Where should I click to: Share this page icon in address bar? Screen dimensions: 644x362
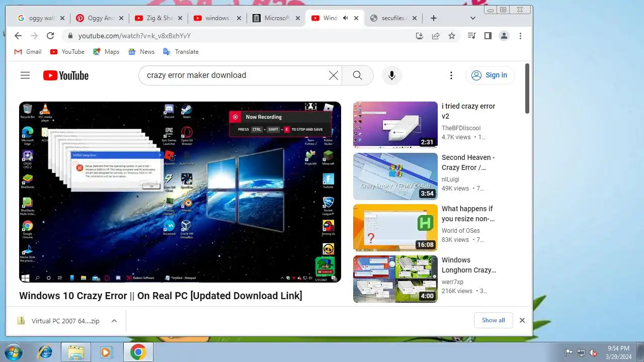point(436,36)
